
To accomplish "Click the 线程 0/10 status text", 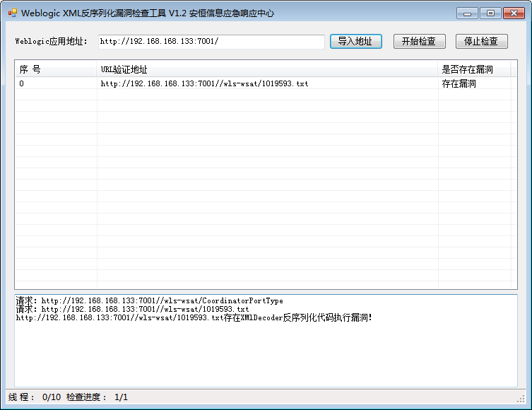I will [x=35, y=397].
